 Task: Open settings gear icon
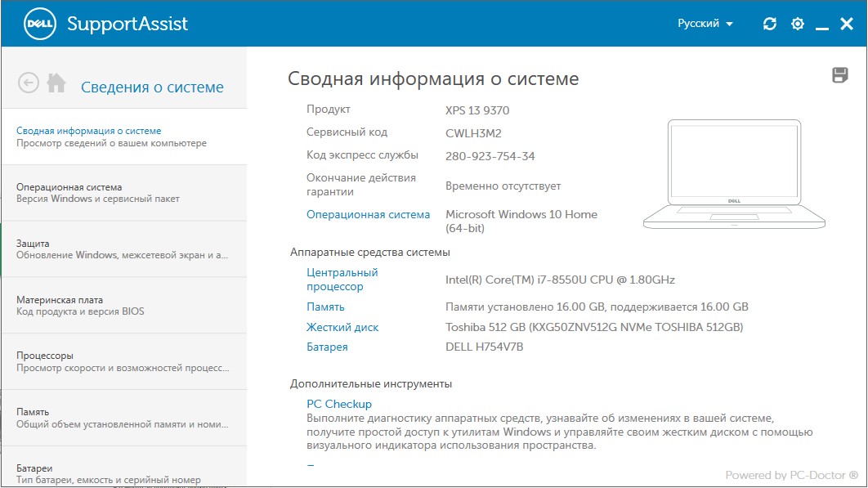coord(797,23)
